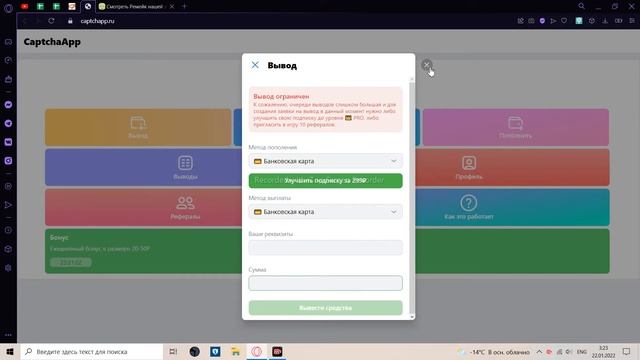Click the green Улучшить подписку button
The width and height of the screenshot is (640, 360).
point(325,180)
